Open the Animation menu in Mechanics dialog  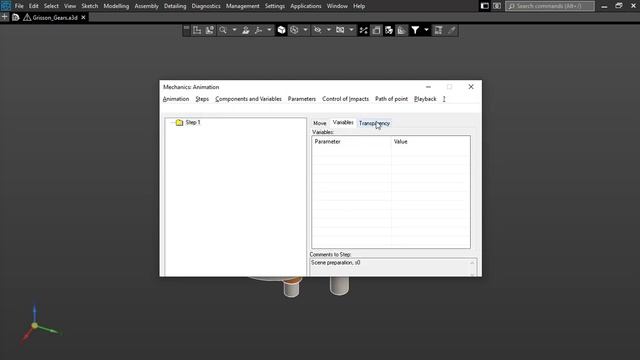point(176,99)
